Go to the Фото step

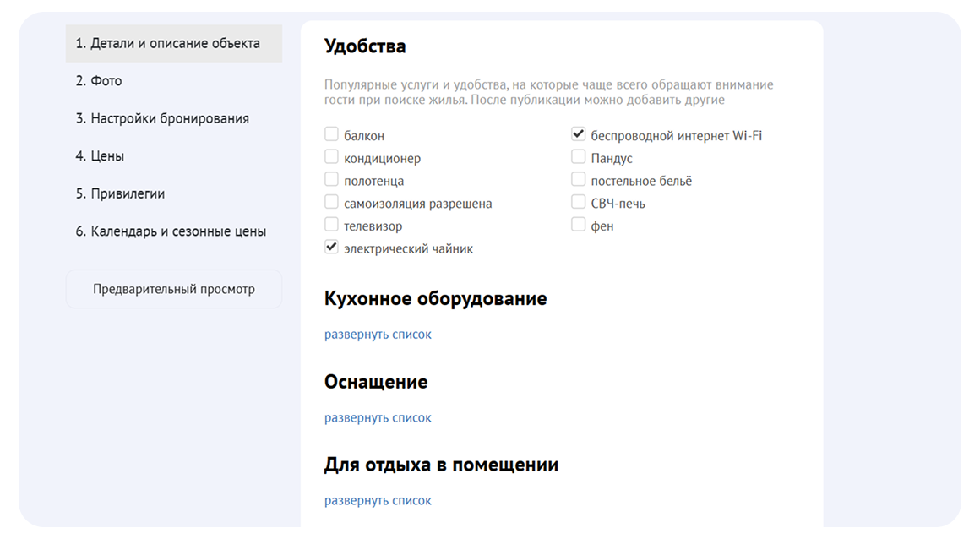tap(99, 81)
